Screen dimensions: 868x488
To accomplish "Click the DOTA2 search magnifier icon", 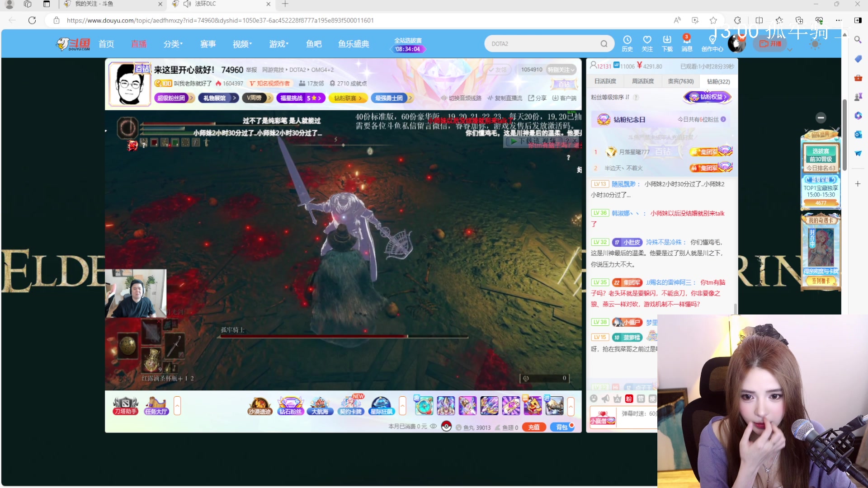I will pos(604,44).
